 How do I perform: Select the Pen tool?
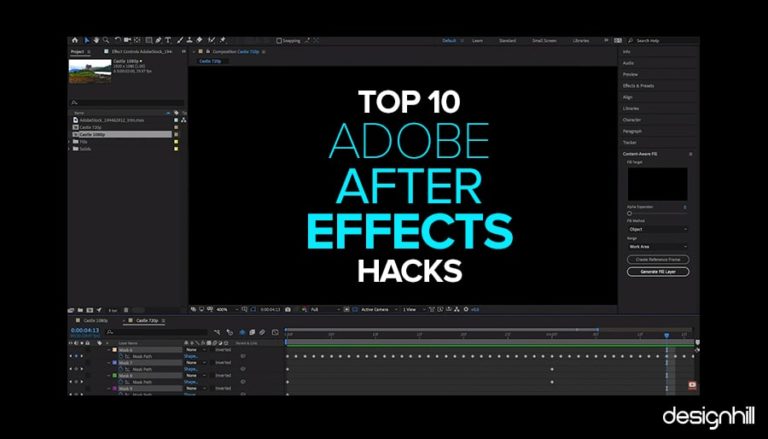158,40
